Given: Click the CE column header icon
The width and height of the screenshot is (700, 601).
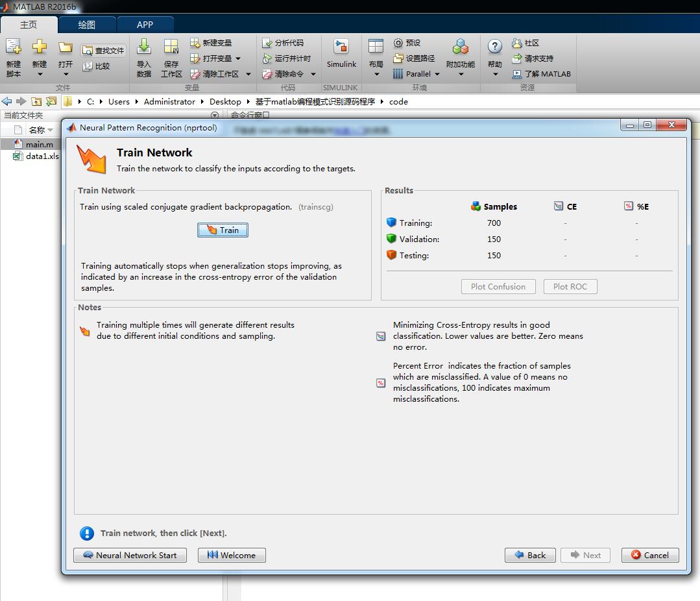Looking at the screenshot, I should click(559, 206).
